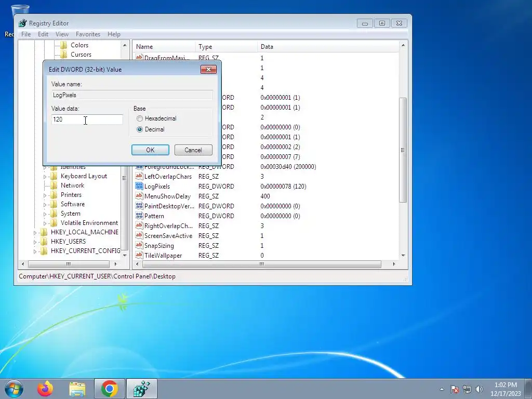This screenshot has height=399, width=532.
Task: Click the volume speaker tray icon
Action: coord(479,389)
